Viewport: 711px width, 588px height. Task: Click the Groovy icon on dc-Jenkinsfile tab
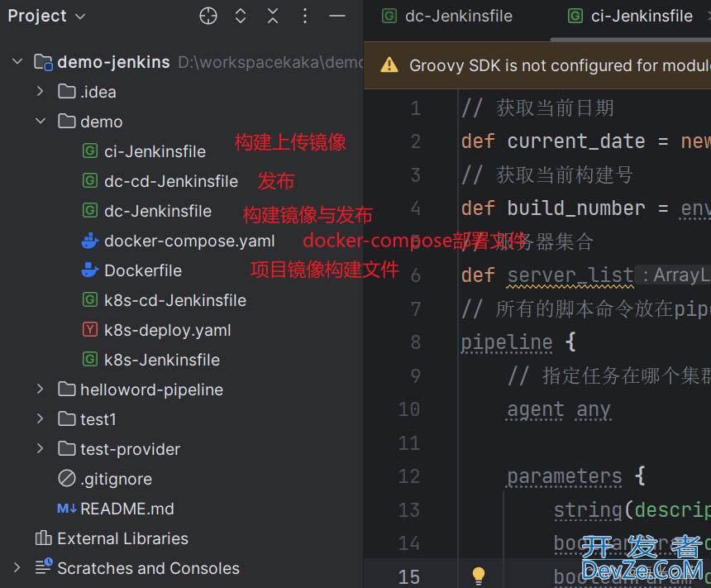coord(389,17)
